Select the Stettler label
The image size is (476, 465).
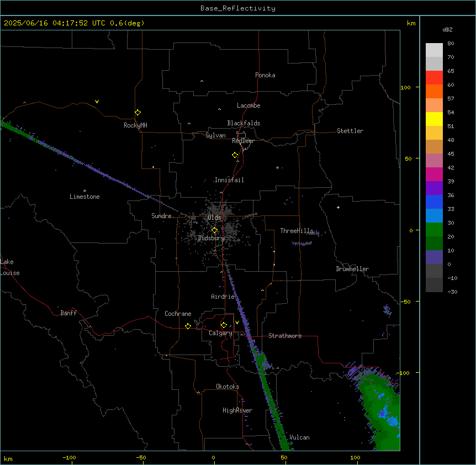click(350, 131)
